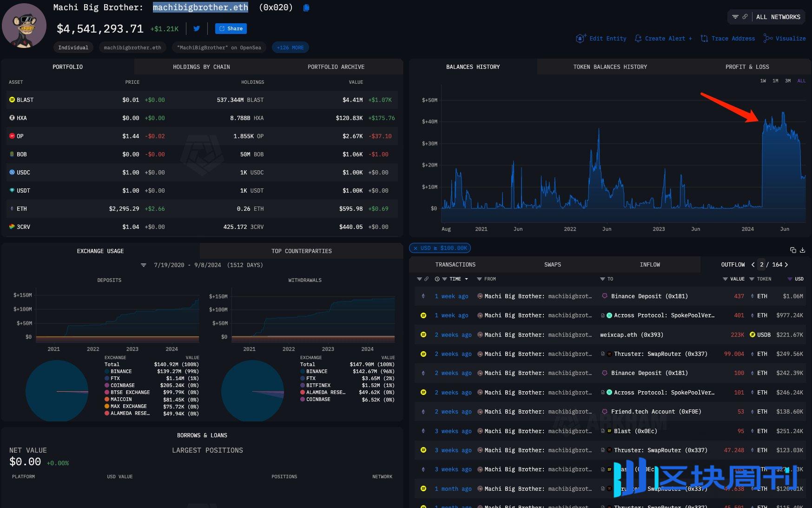Viewport: 812px width, 508px height.
Task: Open weixcap.eth (0x393) recipient
Action: pyautogui.click(x=631, y=335)
